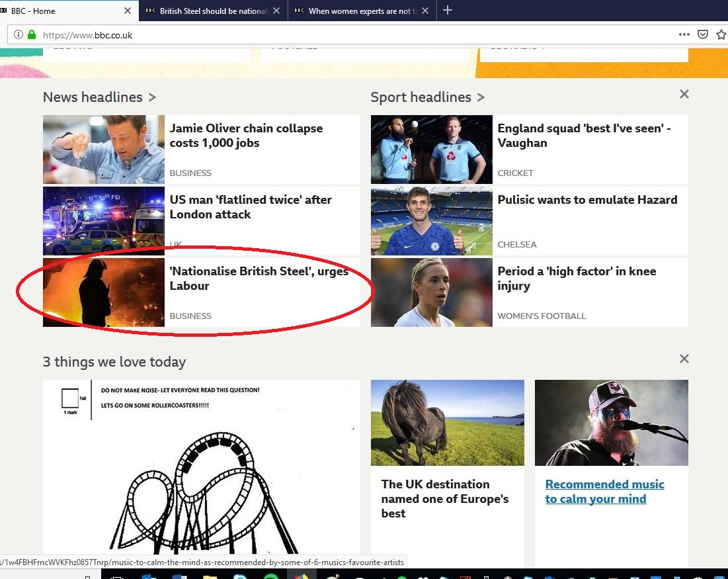The image size is (728, 579).
Task: Switch to the When women experts tab
Action: (x=362, y=11)
